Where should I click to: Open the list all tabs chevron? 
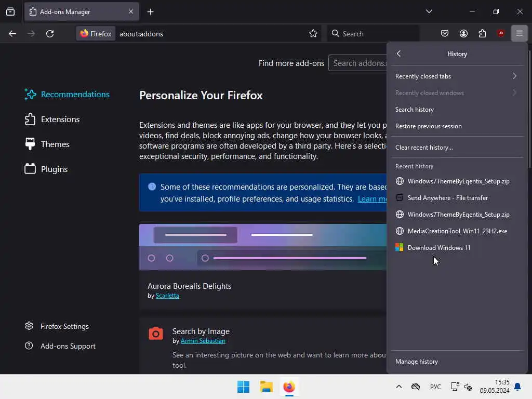429,11
